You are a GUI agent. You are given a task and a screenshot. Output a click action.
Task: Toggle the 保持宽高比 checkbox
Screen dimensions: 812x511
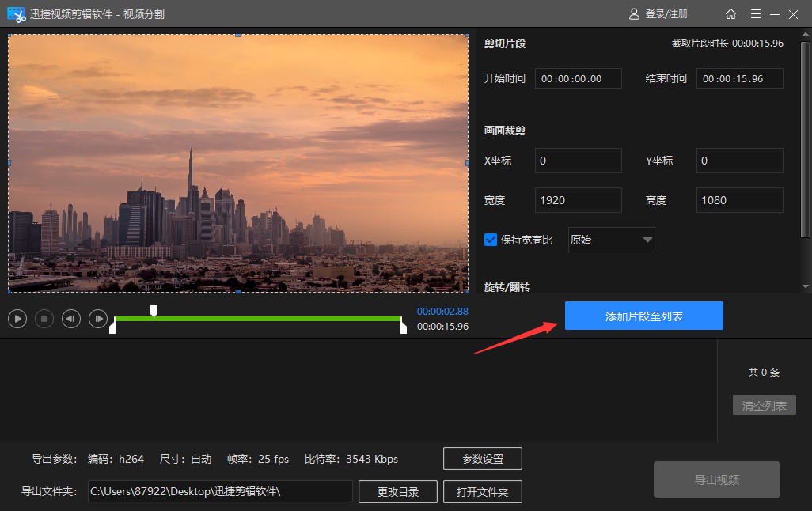click(491, 240)
